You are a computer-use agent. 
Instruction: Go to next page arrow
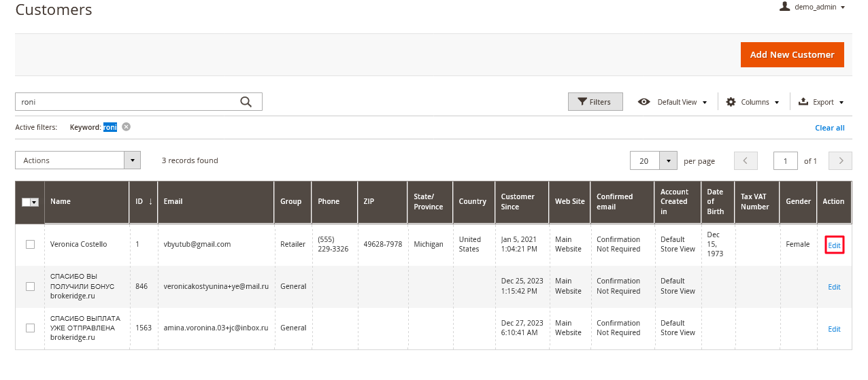click(x=841, y=160)
